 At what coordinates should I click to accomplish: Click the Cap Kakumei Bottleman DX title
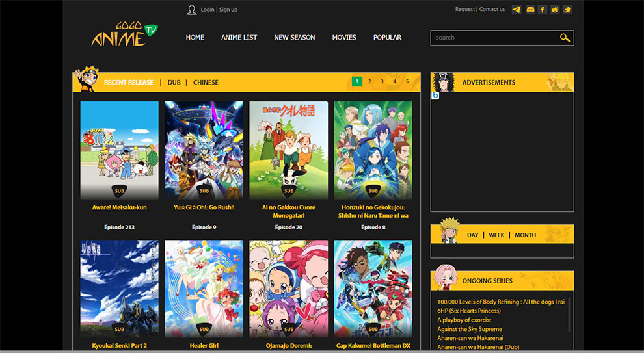pyautogui.click(x=373, y=346)
